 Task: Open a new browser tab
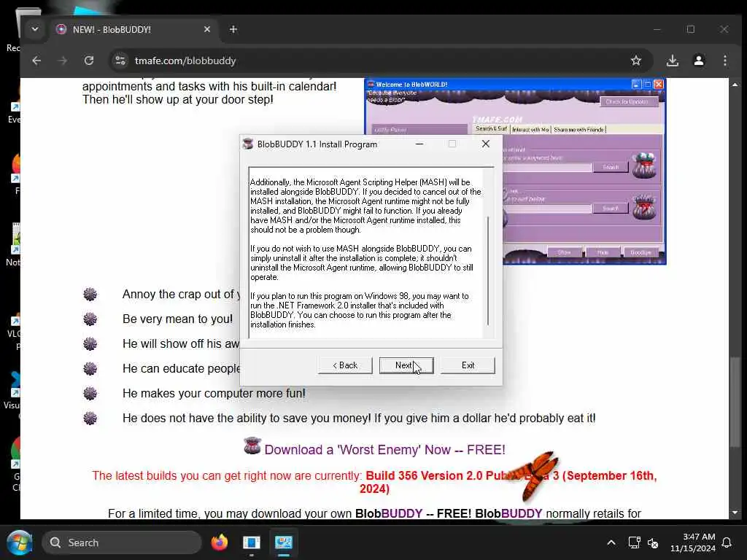(x=233, y=29)
